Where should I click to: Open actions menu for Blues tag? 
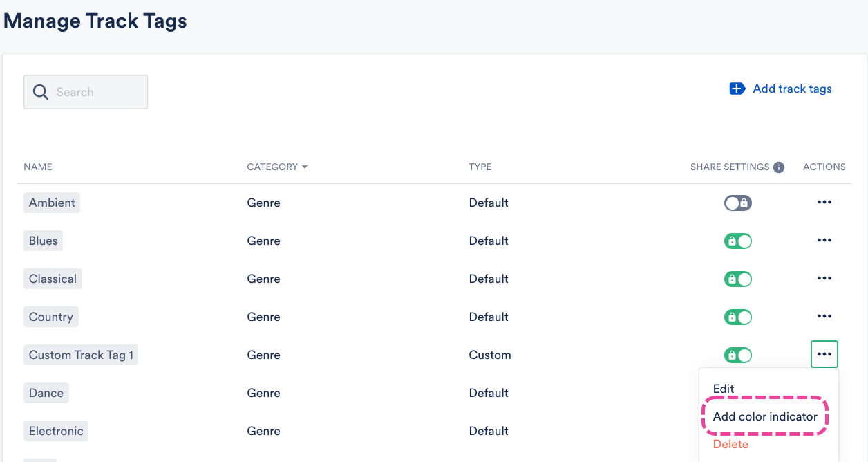click(824, 241)
